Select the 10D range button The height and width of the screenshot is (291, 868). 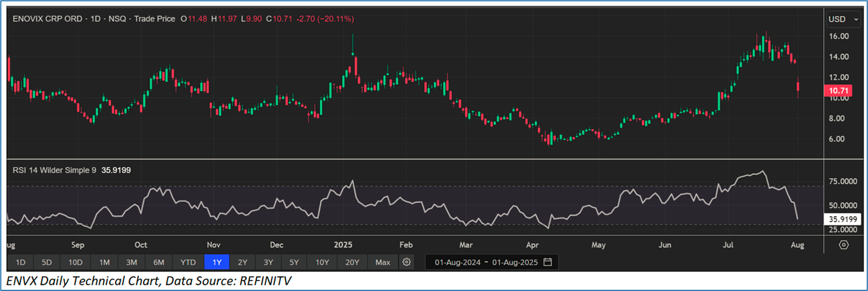point(76,263)
